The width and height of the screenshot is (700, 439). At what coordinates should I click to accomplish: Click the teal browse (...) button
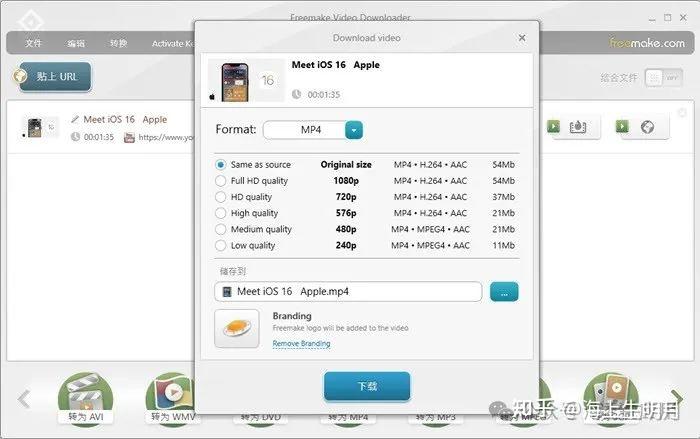(504, 292)
